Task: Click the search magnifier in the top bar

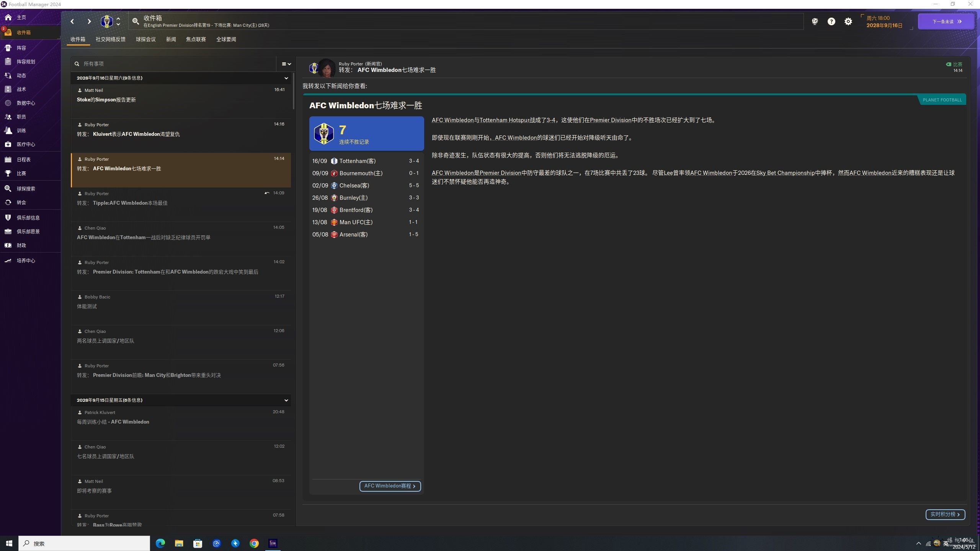Action: pos(136,21)
